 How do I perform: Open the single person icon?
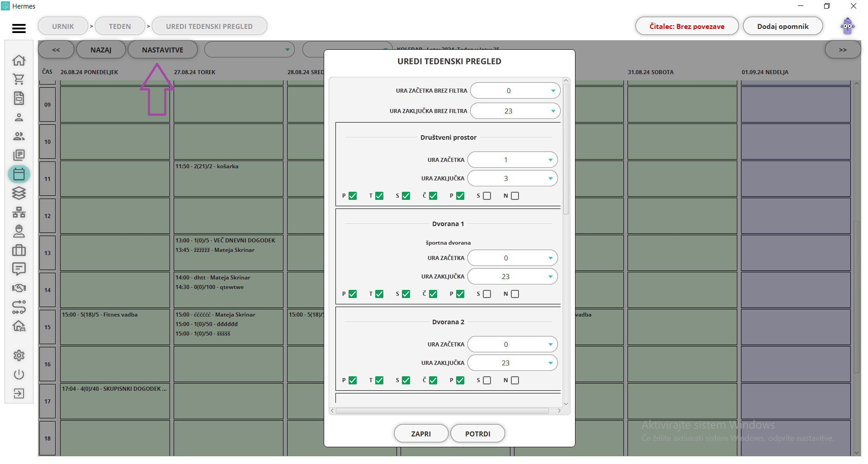pyautogui.click(x=19, y=117)
